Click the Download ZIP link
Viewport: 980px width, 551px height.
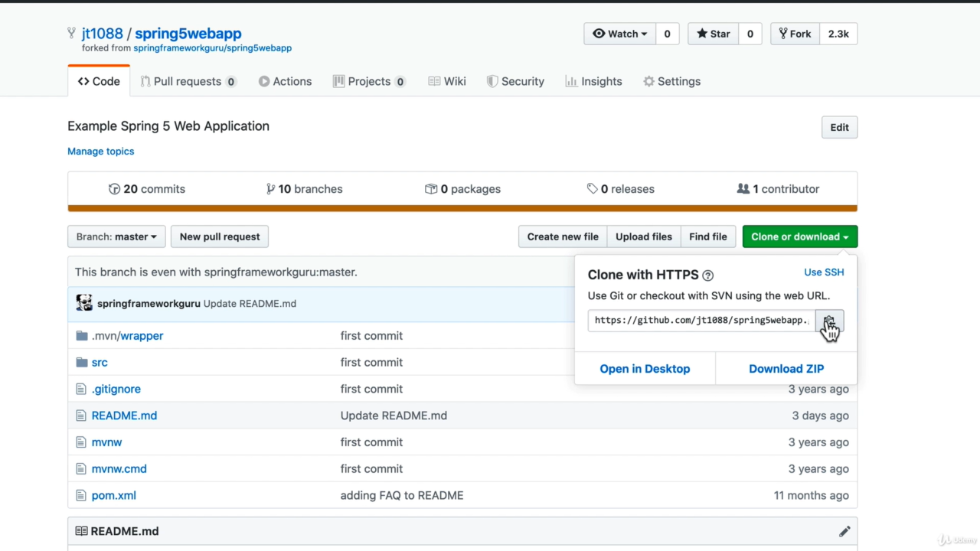pos(786,369)
